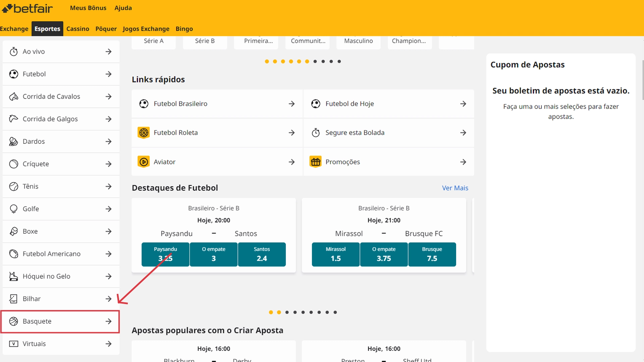
Task: Select first competitions carousel dot
Action: pos(267,61)
